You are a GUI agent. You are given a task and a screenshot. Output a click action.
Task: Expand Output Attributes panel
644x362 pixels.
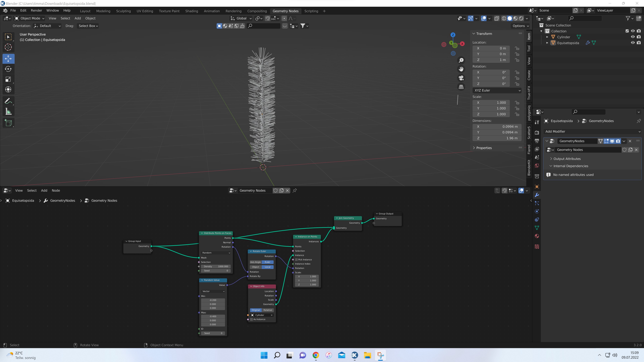coord(567,159)
